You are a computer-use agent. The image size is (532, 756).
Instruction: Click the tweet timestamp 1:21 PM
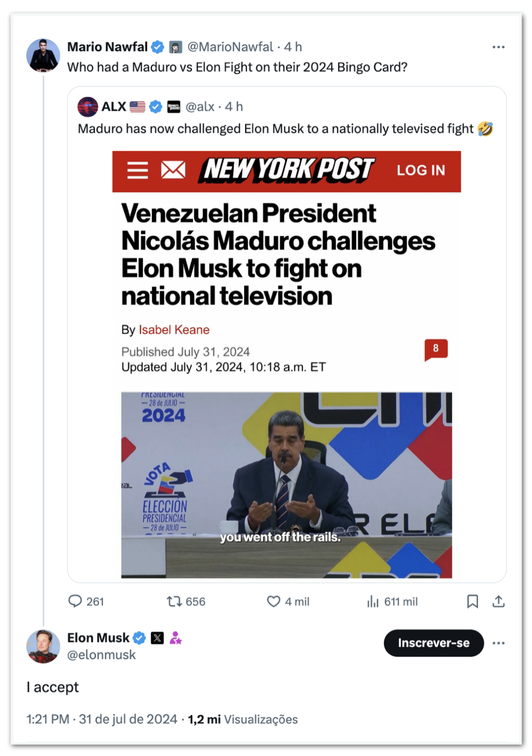[48, 719]
